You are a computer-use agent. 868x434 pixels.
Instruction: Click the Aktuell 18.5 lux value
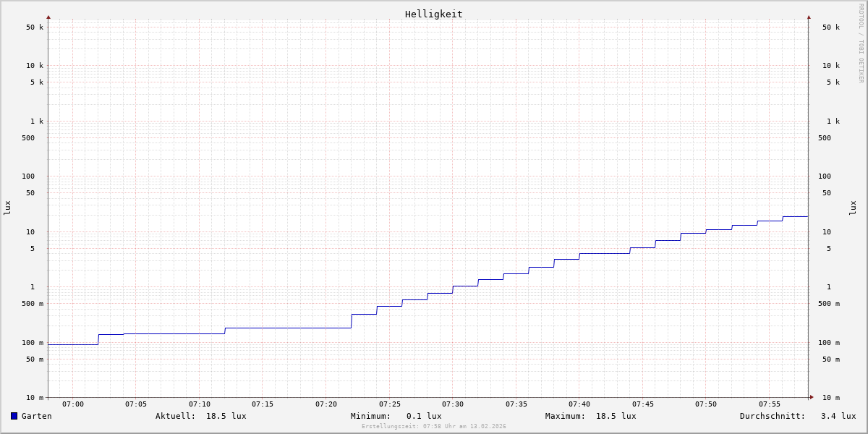[226, 416]
